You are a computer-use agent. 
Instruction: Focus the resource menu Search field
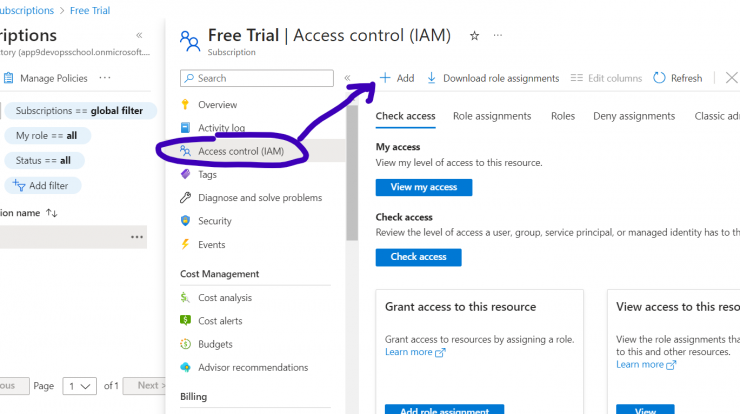coord(257,78)
